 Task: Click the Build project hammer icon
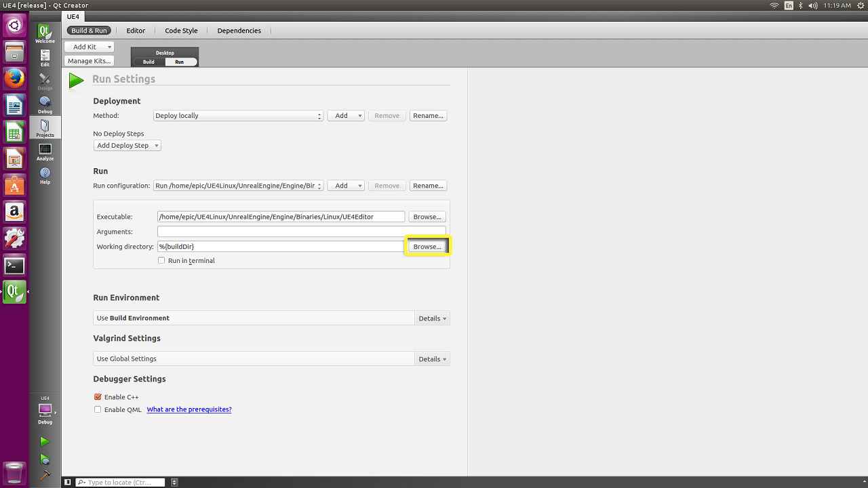pos(45,475)
